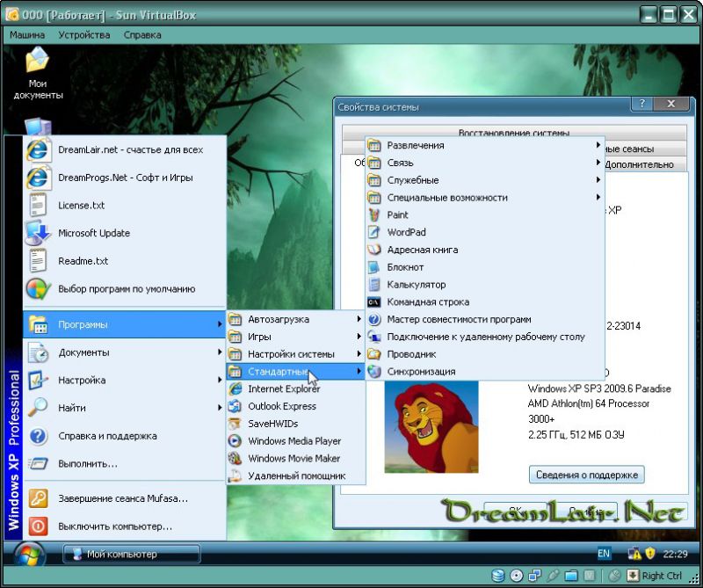
Task: Open Paint from the Standard programs submenu
Action: [x=397, y=214]
